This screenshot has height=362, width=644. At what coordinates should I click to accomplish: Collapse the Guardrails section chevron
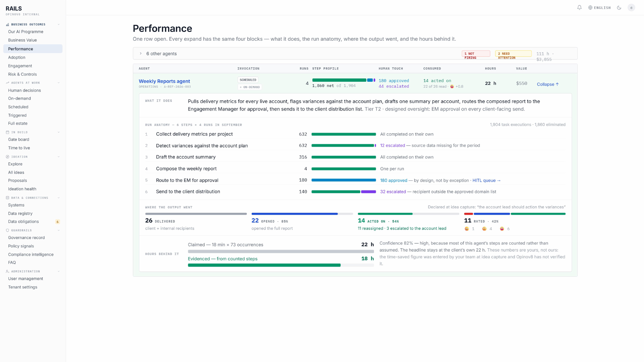(59, 230)
